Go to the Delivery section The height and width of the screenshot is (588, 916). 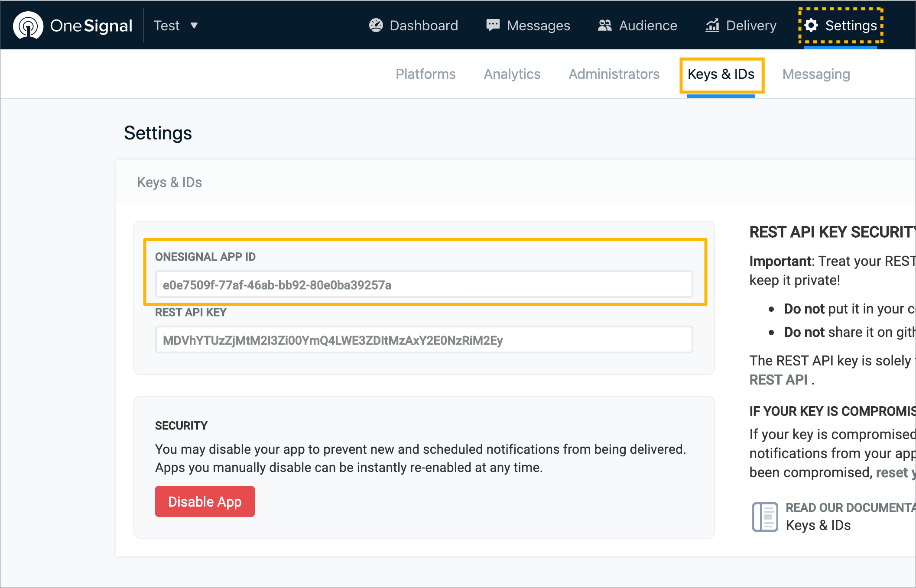[741, 26]
